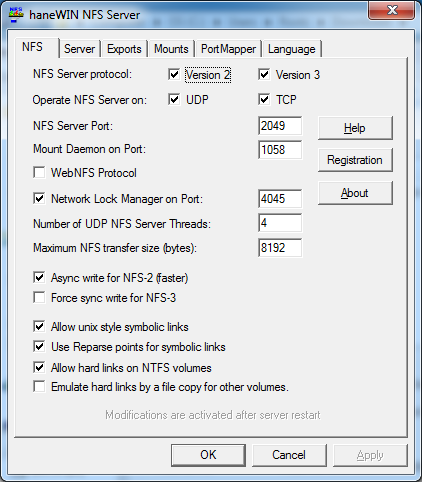Uncheck Use Reparse points for symbolic links

tap(39, 347)
